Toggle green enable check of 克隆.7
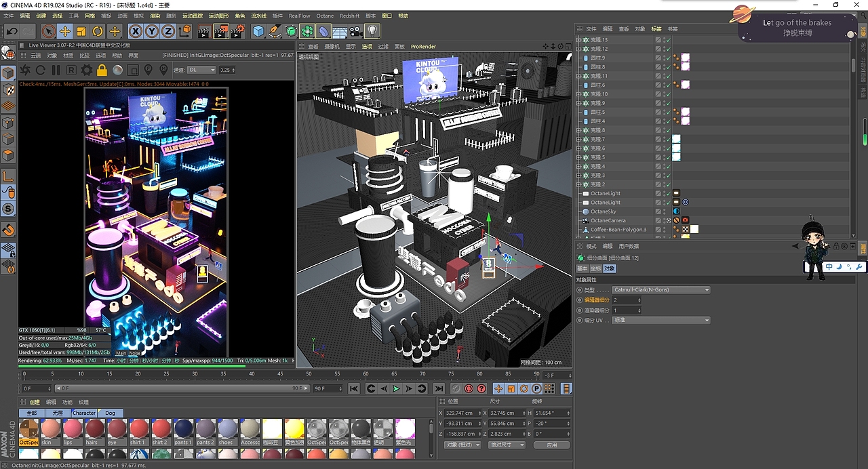The height and width of the screenshot is (469, 868). click(667, 139)
